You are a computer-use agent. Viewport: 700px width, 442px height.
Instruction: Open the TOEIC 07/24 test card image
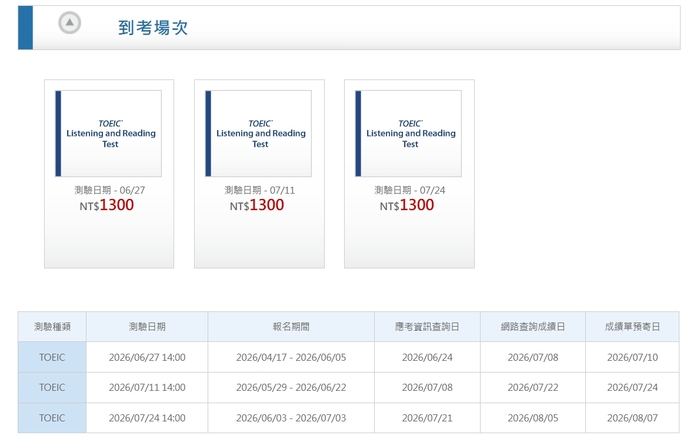click(x=408, y=133)
